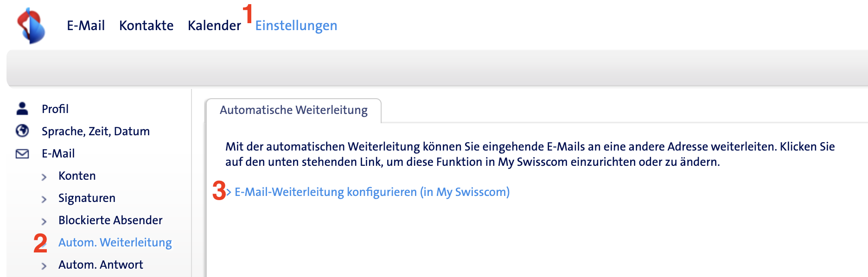This screenshot has width=868, height=277.
Task: Expand the Blockierte Absender chevron arrow
Action: pos(44,221)
